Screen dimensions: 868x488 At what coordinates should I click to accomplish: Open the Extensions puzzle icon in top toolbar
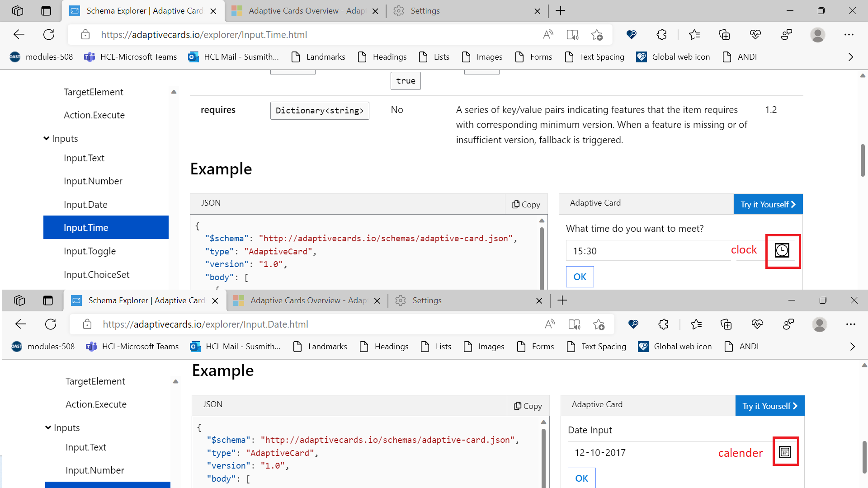[x=661, y=34]
